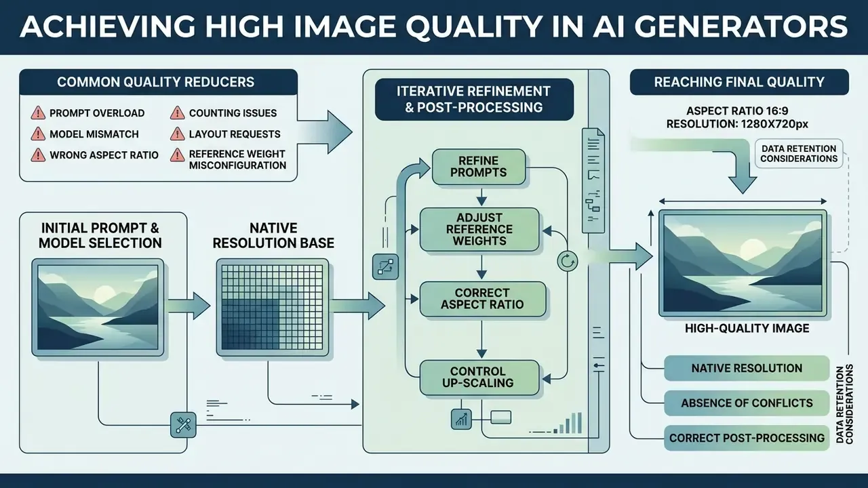Click the Data Retention Considerations box
Screen dimensions: 868x488
pyautogui.click(x=798, y=153)
